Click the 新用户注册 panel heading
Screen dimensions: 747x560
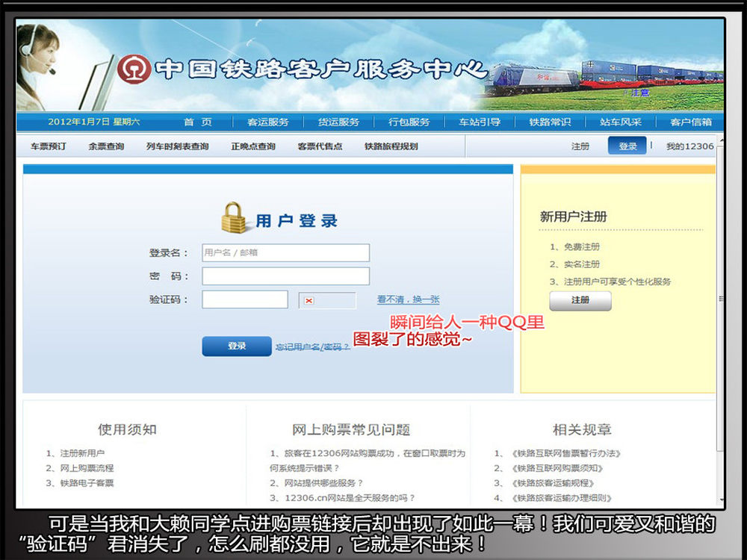573,217
